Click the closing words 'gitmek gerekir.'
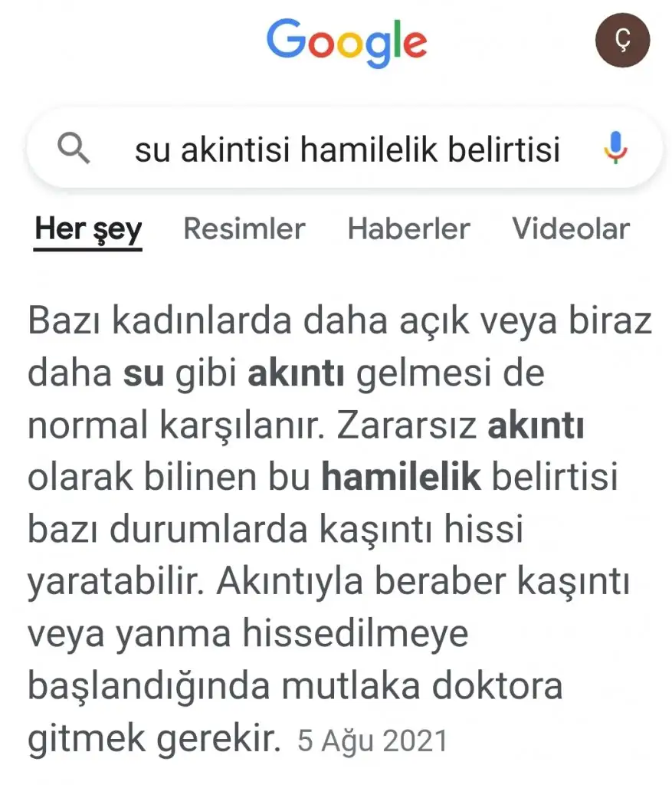 point(154,740)
